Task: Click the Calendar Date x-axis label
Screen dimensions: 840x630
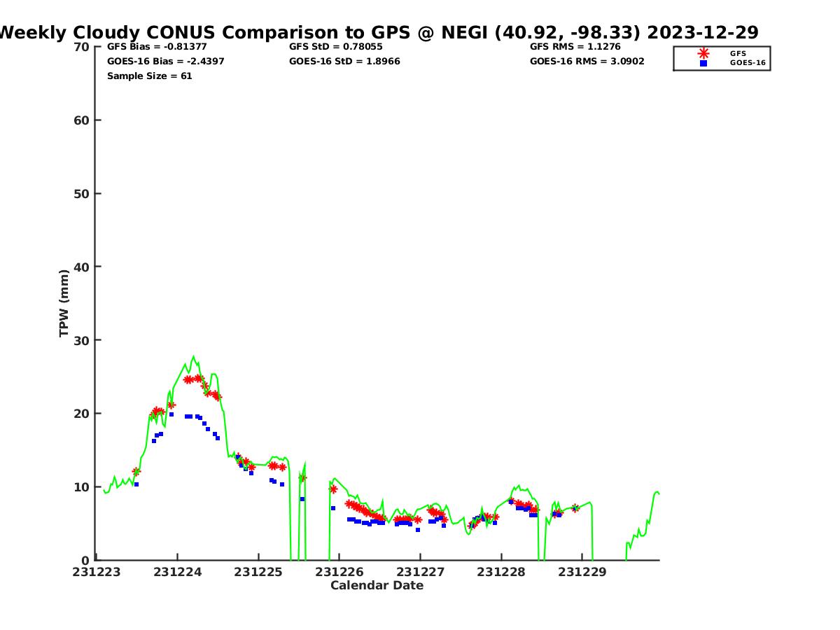Action: [377, 586]
